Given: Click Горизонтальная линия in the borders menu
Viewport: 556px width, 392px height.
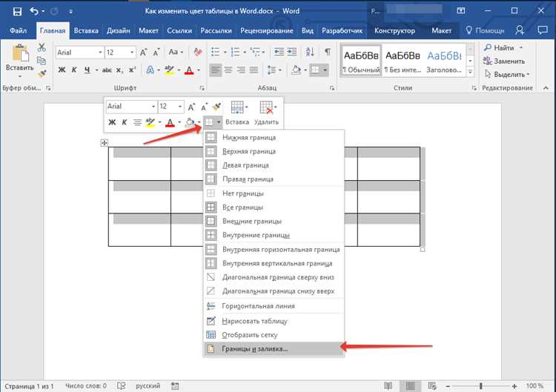Looking at the screenshot, I should 274,306.
